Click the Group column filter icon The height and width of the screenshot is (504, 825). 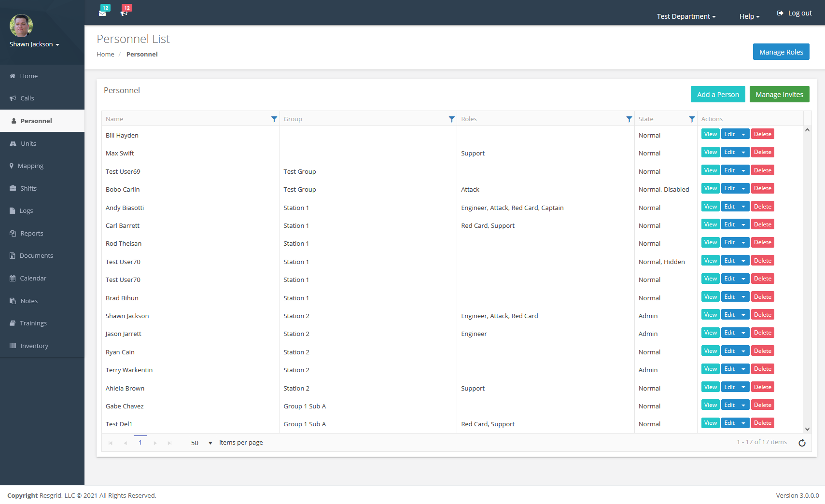(451, 119)
